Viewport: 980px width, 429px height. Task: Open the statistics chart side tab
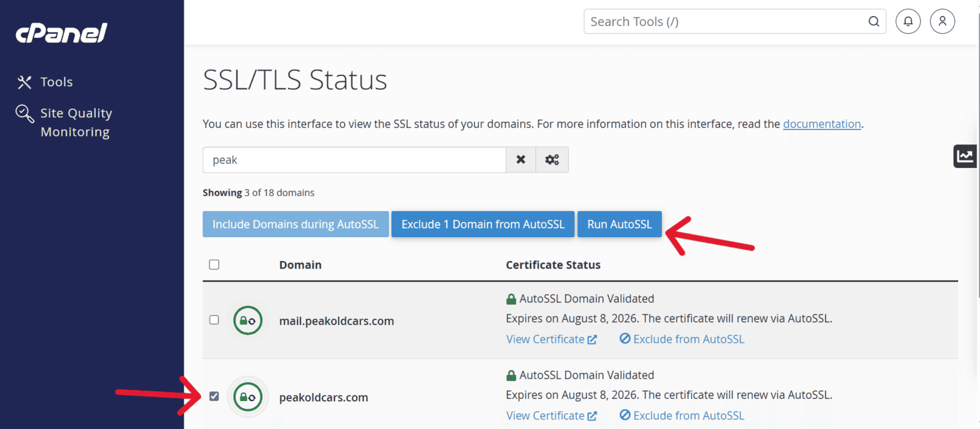pos(965,156)
